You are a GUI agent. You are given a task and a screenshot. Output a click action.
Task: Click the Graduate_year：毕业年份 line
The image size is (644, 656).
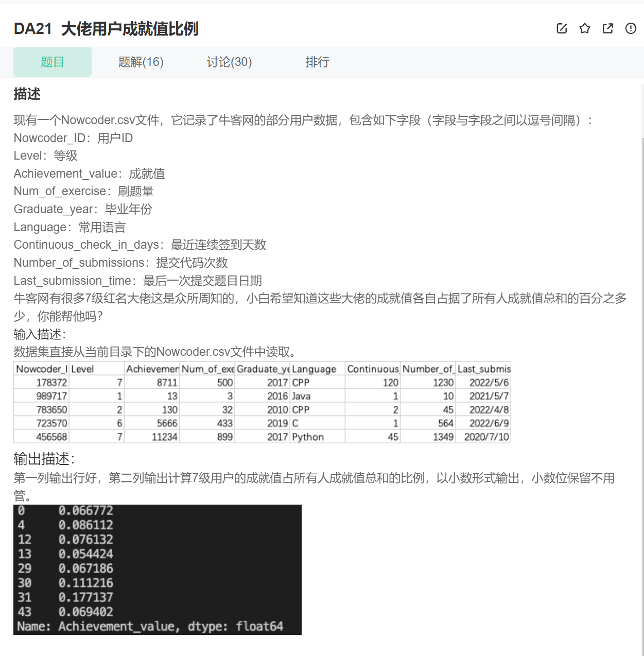tap(83, 209)
